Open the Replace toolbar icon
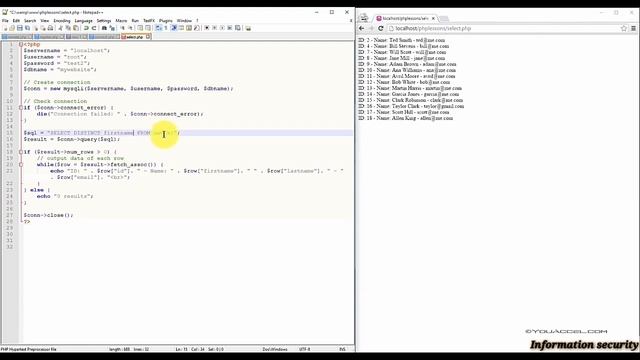Image resolution: width=640 pixels, height=360 pixels. click(112, 28)
